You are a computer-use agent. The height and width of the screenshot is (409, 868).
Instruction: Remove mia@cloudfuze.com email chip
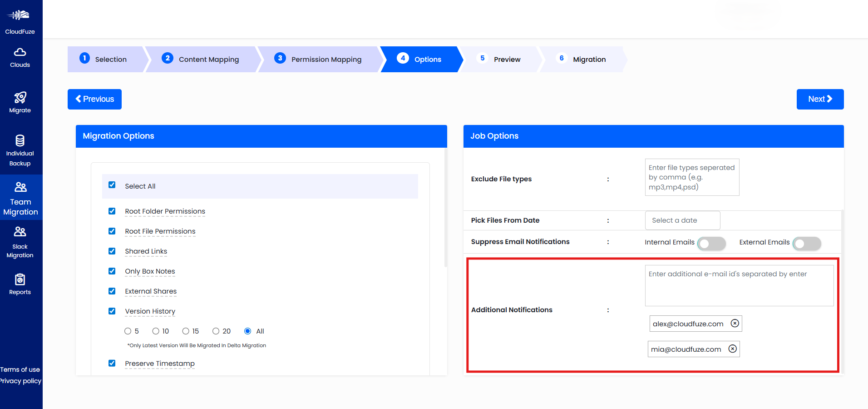(732, 349)
